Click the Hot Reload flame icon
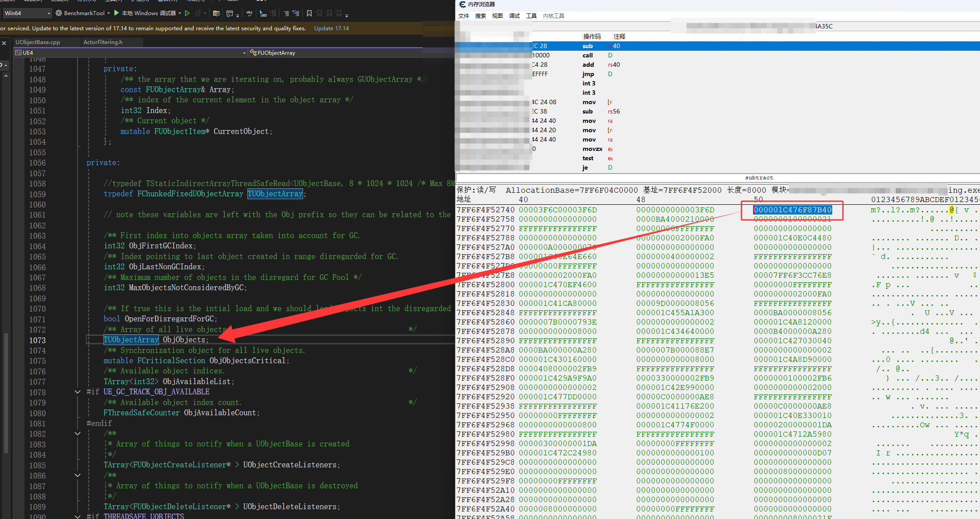 (x=198, y=13)
